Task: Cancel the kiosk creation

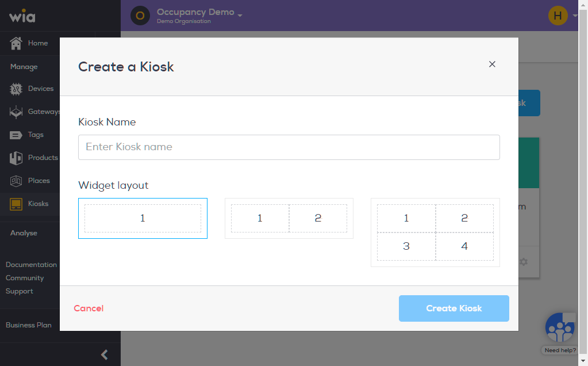Action: click(89, 308)
